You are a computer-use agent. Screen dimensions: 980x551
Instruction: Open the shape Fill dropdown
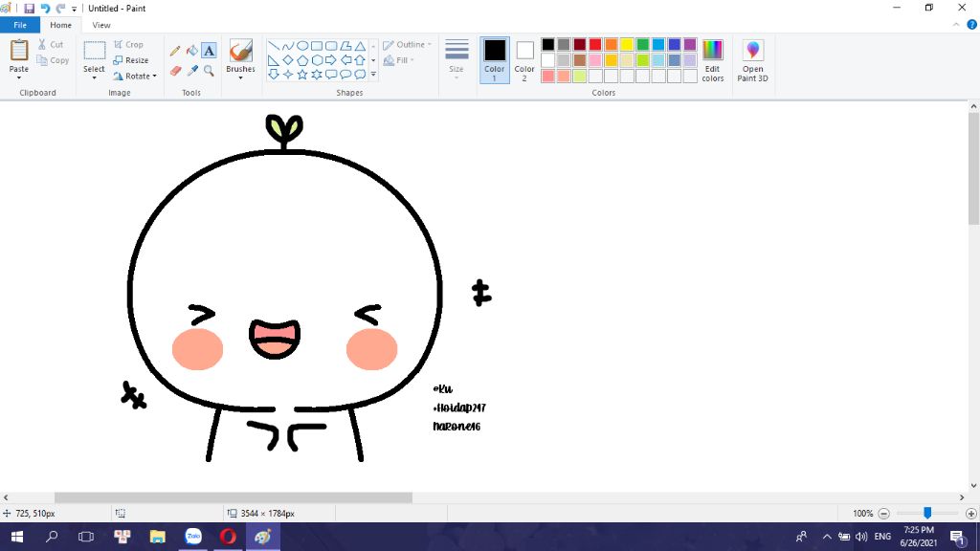point(399,60)
